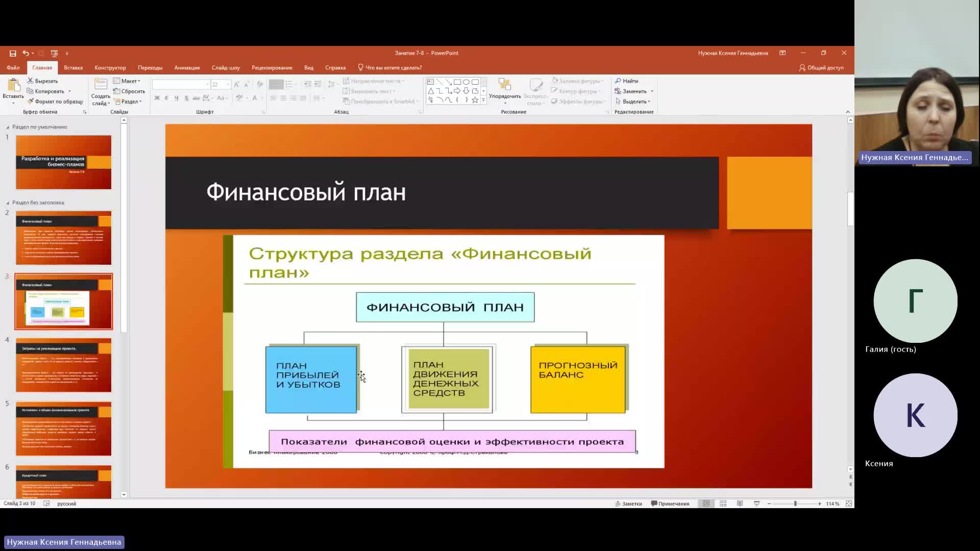The image size is (980, 551).
Task: Toggle the Notes (Заметки) pane
Action: (x=628, y=504)
